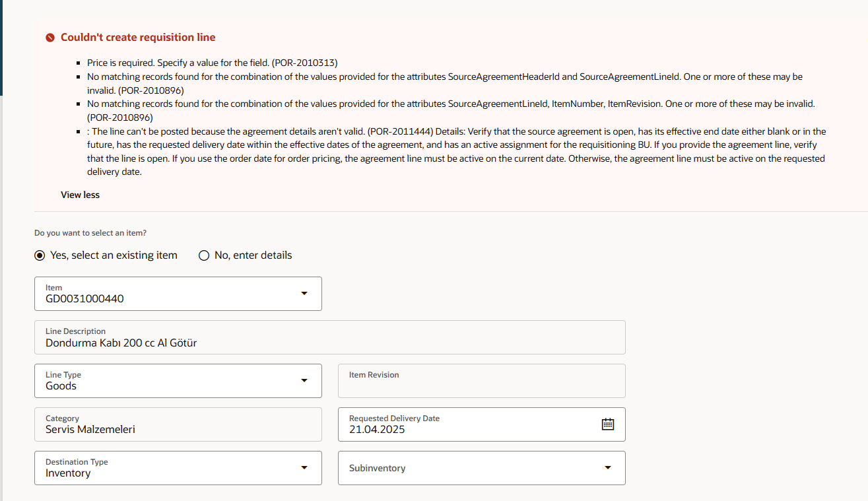
Task: Click the POR-2011444 agreement details error
Action: [x=457, y=152]
